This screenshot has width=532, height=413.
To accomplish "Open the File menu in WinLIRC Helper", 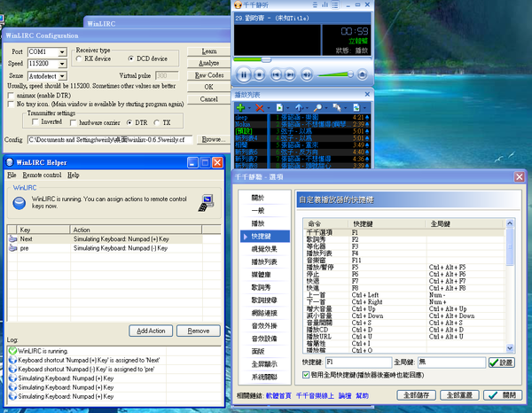I will pyautogui.click(x=12, y=175).
